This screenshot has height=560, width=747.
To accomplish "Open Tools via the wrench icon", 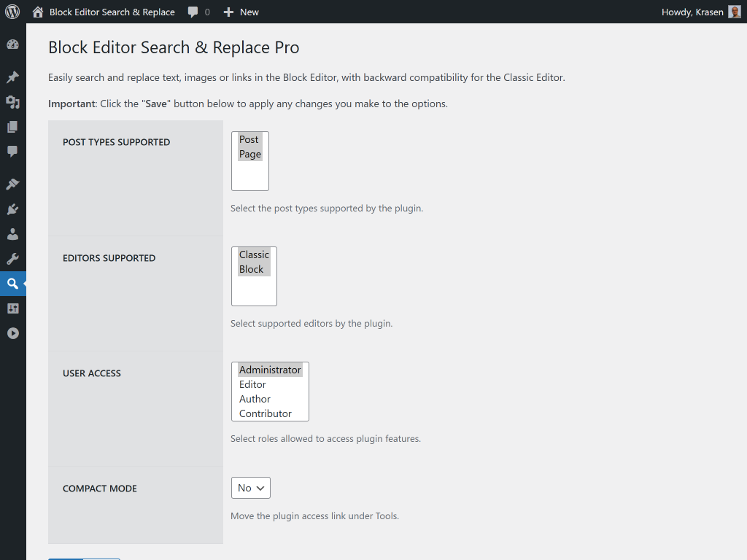I will [x=13, y=259].
